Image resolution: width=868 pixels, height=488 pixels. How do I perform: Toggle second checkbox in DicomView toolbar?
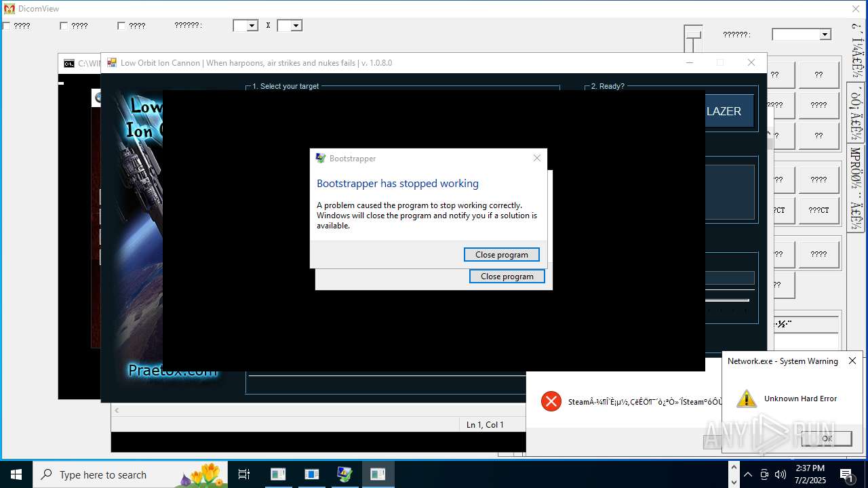tap(64, 26)
